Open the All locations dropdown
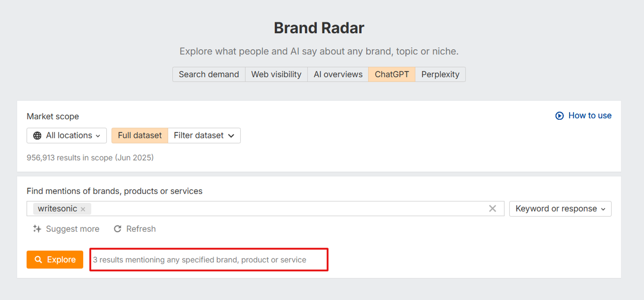 pyautogui.click(x=67, y=135)
